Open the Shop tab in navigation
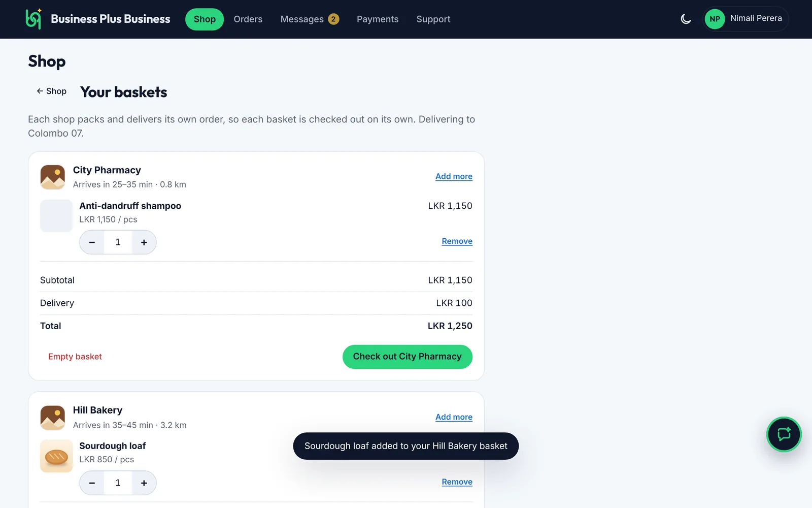 click(x=205, y=19)
